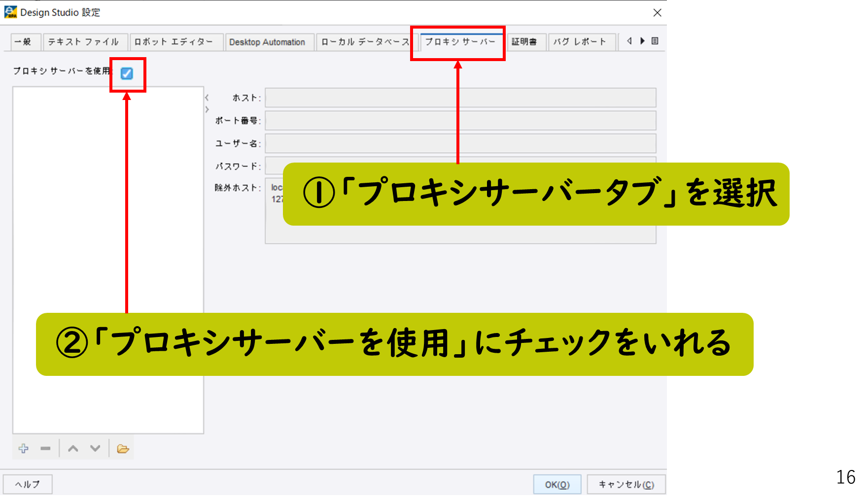This screenshot has width=868, height=501.
Task: Collapse the left panel splitter arrow
Action: click(x=207, y=98)
